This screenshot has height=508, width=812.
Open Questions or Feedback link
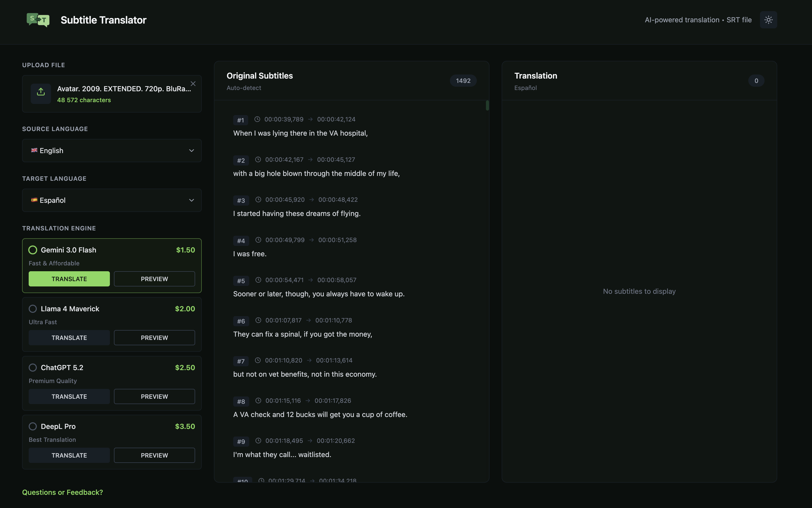point(62,492)
